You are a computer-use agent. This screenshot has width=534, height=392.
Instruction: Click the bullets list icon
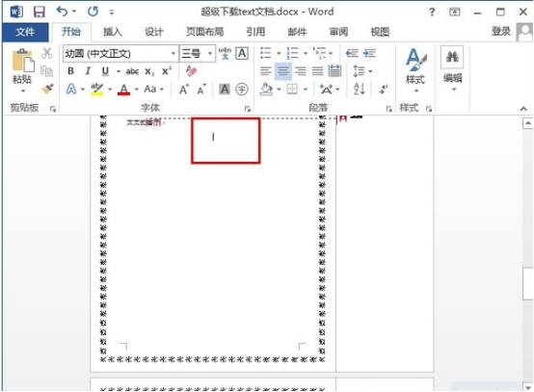(266, 53)
